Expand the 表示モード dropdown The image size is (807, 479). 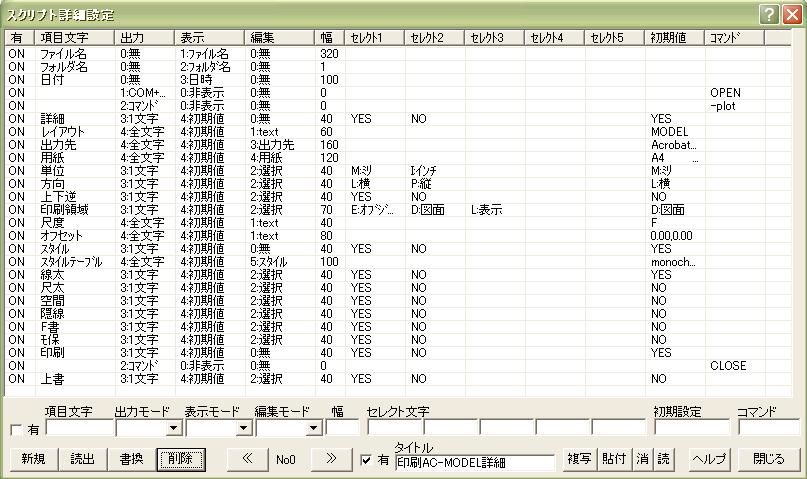243,428
